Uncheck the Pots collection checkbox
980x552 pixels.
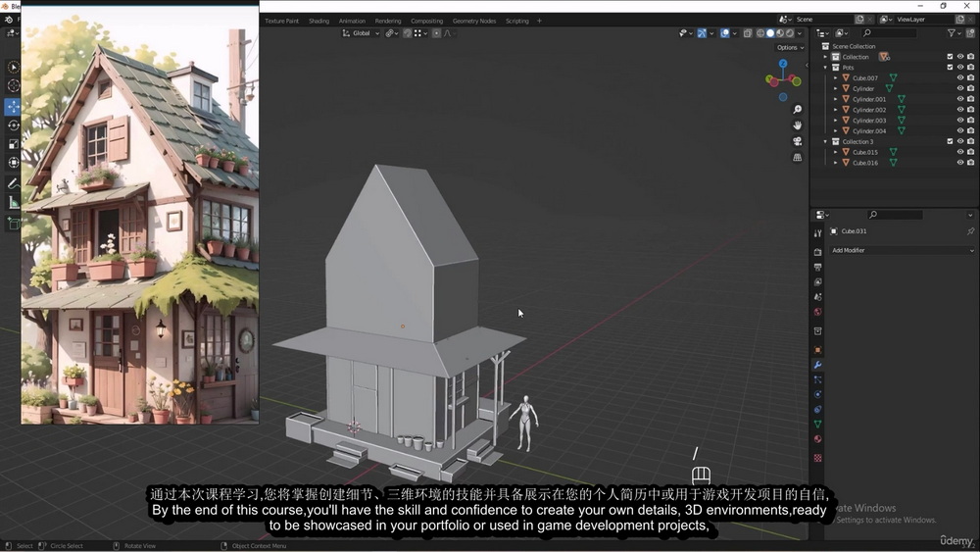click(x=950, y=68)
